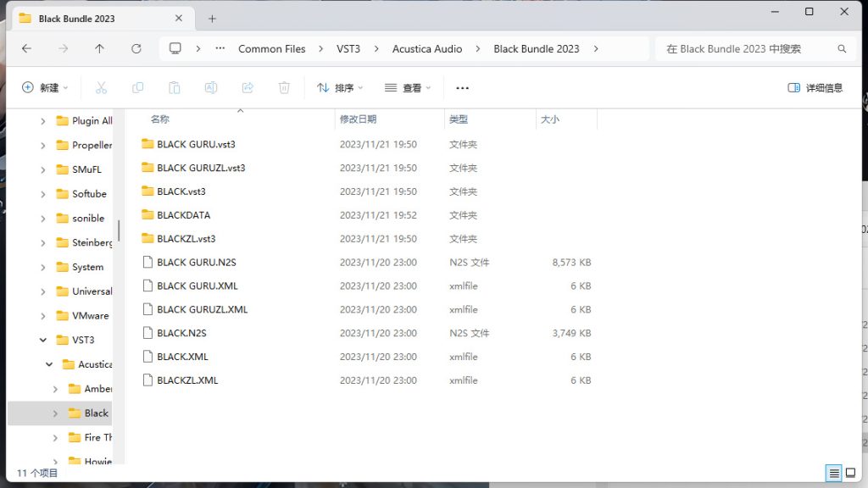Expand the Black tree folder
Screen dimensions: 868x488
(55, 413)
